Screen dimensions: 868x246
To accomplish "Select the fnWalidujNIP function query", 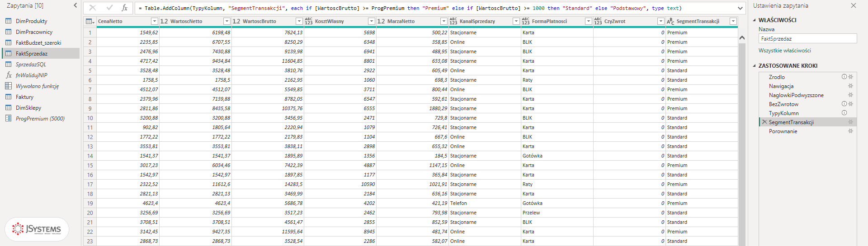I will [41, 75].
